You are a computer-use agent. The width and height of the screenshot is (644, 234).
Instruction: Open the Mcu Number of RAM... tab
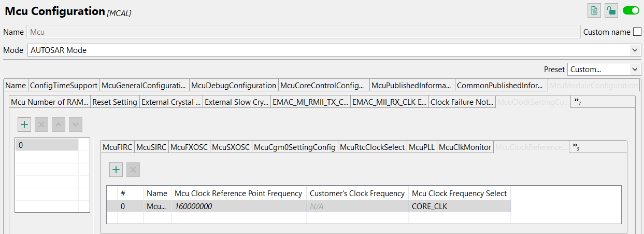50,102
